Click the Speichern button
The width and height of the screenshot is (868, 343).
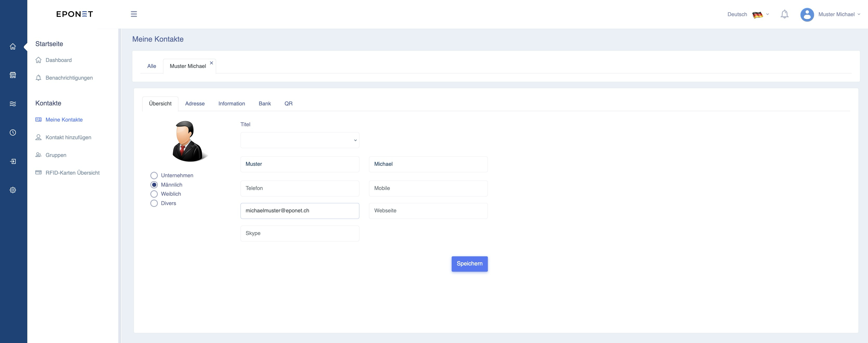[470, 264]
